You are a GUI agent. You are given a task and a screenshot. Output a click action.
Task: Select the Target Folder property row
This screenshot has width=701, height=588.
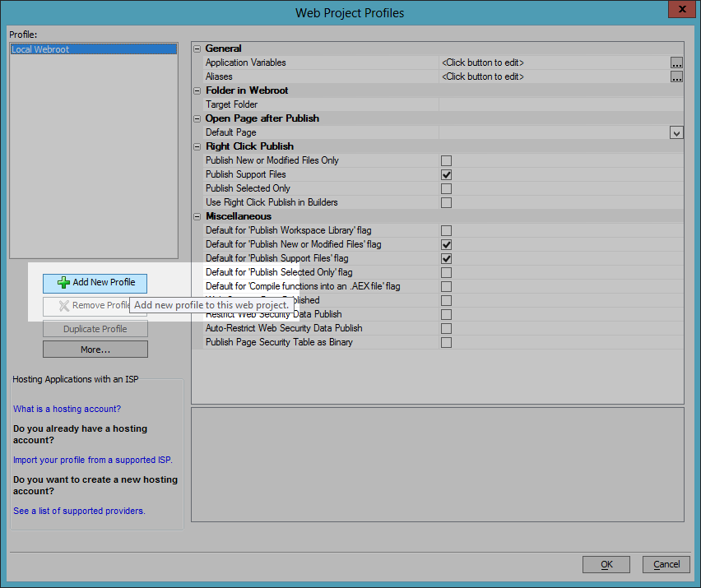(x=443, y=104)
